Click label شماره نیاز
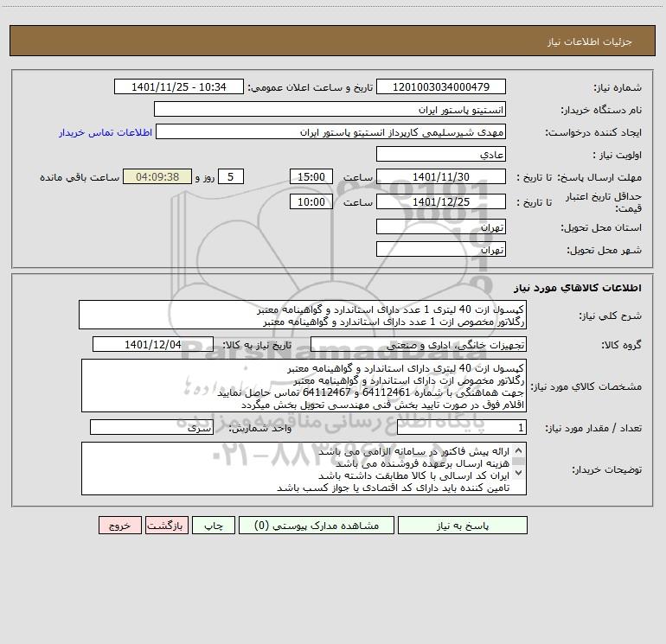The width and height of the screenshot is (666, 644). (x=618, y=87)
